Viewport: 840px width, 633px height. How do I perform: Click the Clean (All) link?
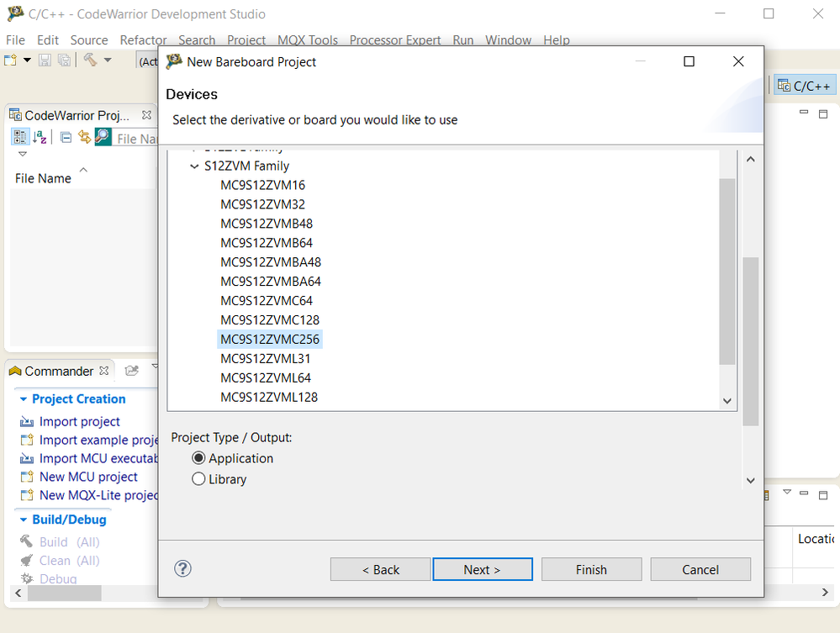70,561
